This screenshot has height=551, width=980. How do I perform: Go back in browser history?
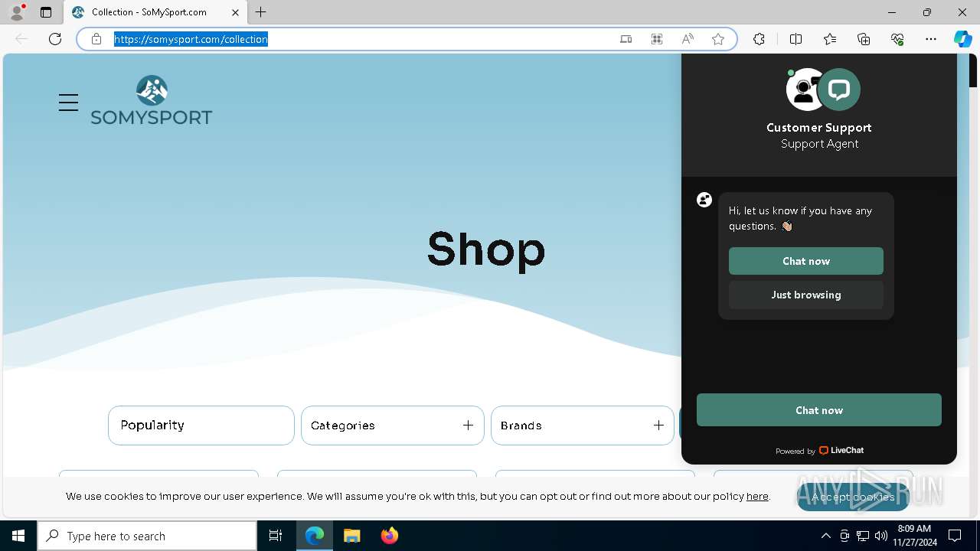pos(21,39)
